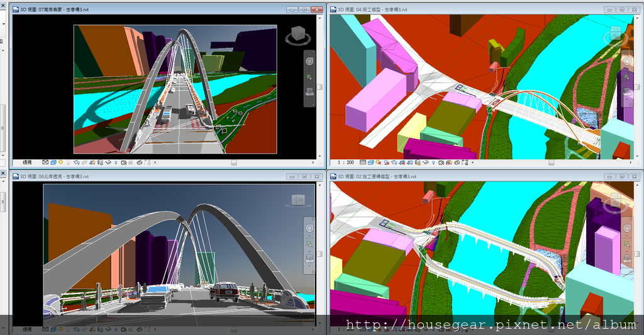The height and width of the screenshot is (335, 644).
Task: Select Zoom tool in 06北岸透視 navigation bar
Action: (309, 244)
